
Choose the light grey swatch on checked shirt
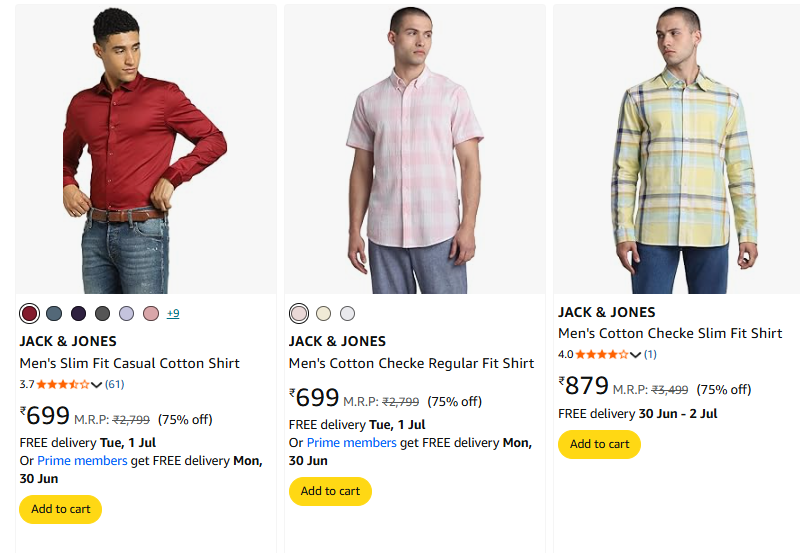tap(347, 314)
